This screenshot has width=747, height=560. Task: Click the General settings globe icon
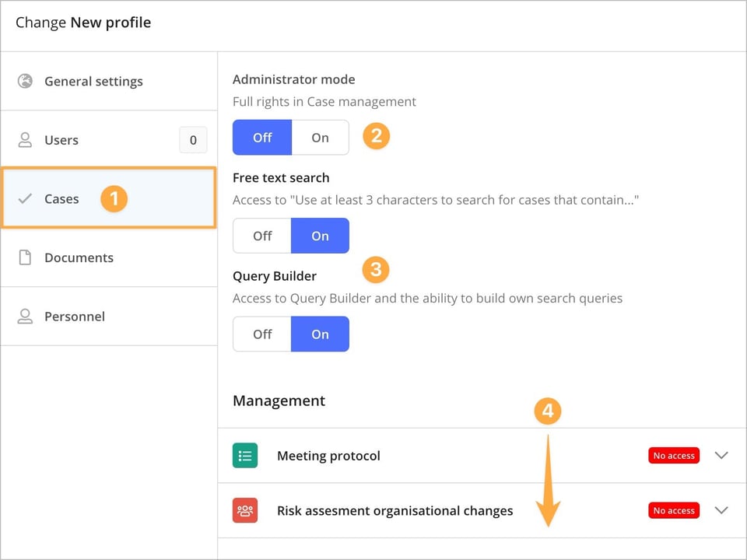point(25,81)
